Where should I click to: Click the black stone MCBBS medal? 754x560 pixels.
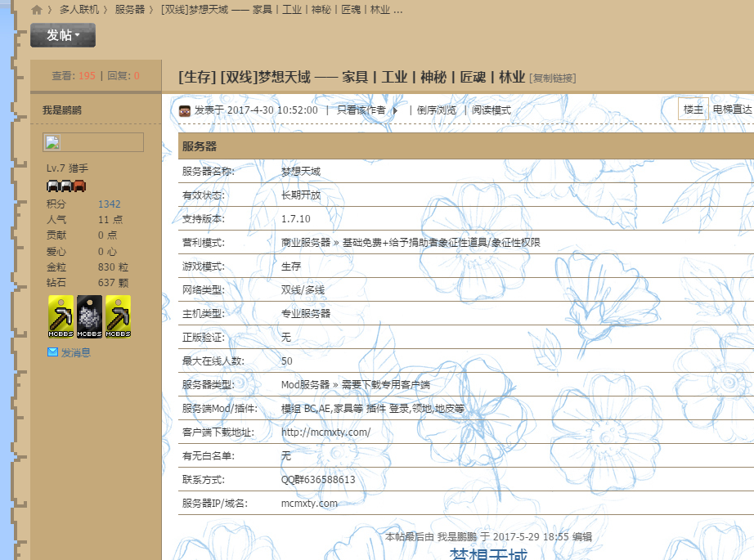(89, 316)
